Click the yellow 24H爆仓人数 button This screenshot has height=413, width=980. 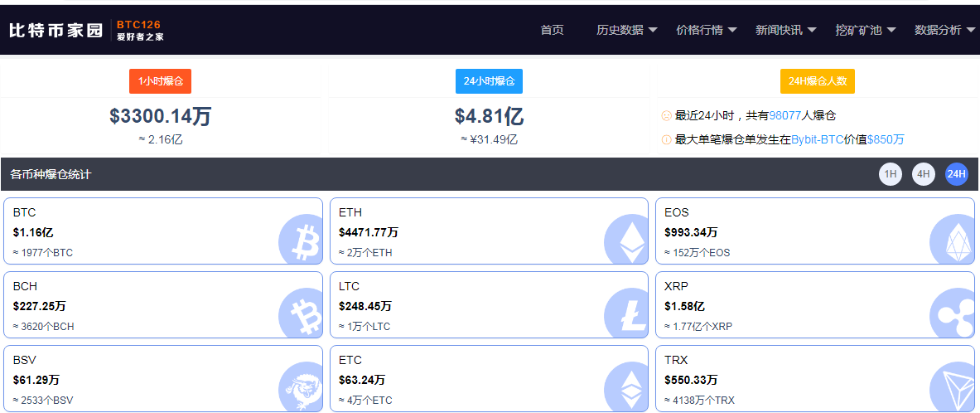(x=818, y=81)
